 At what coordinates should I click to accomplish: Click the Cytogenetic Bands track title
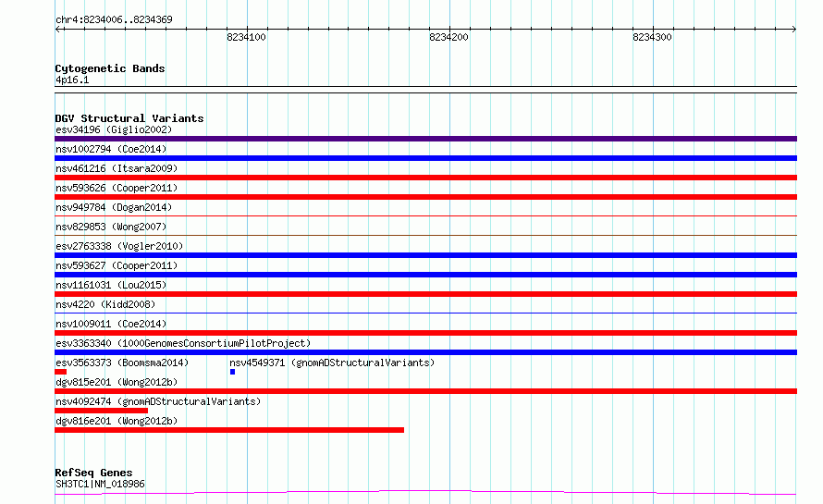click(x=110, y=68)
